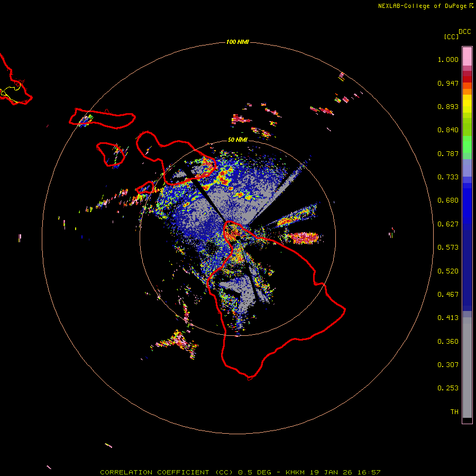
Task: Click the DCC label above the color scale
Action: pos(465,32)
